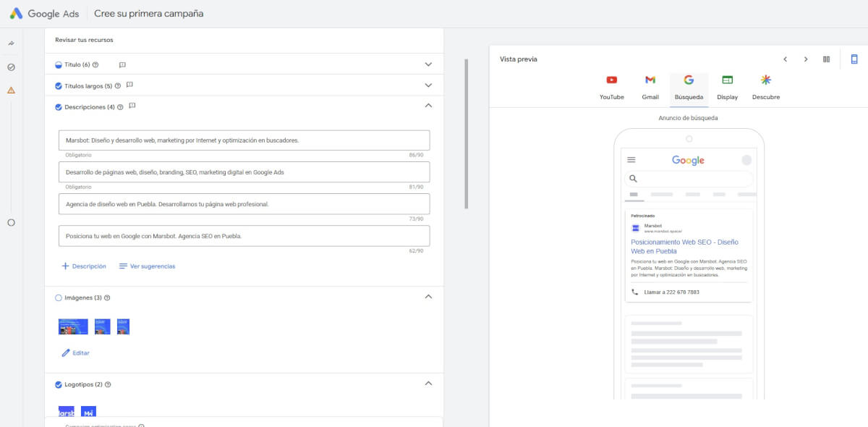Go to previous ad preview
Viewport: 868px width, 427px height.
point(785,59)
